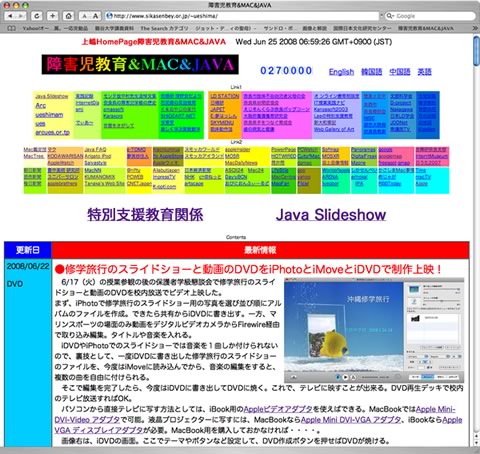Open the 中国語 language link
Image resolution: width=480 pixels, height=454 pixels.
(x=400, y=72)
